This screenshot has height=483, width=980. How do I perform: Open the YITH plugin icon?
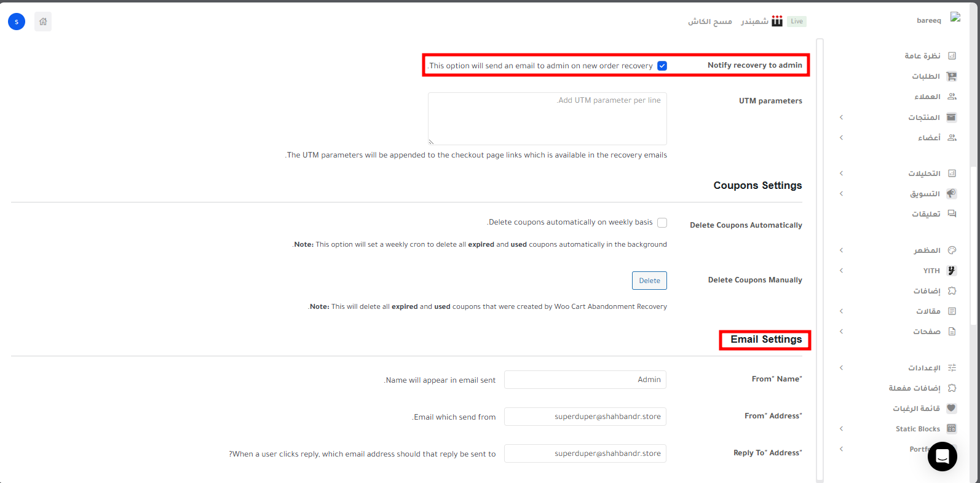tap(952, 271)
